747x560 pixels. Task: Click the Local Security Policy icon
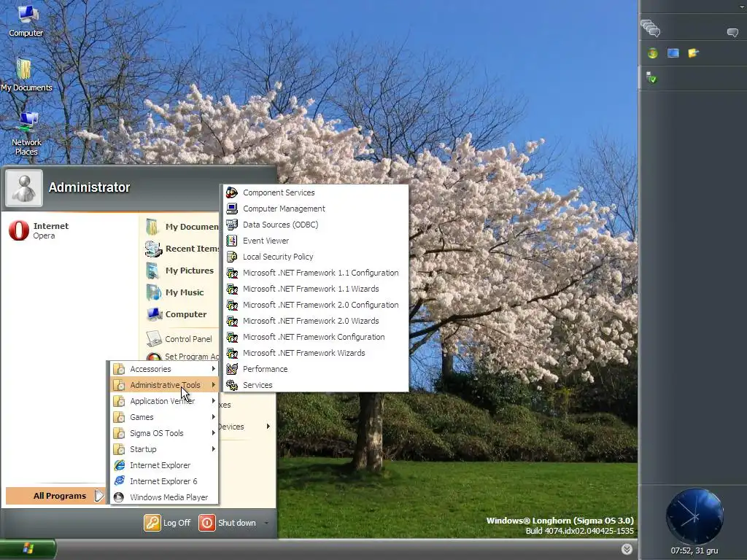point(232,257)
